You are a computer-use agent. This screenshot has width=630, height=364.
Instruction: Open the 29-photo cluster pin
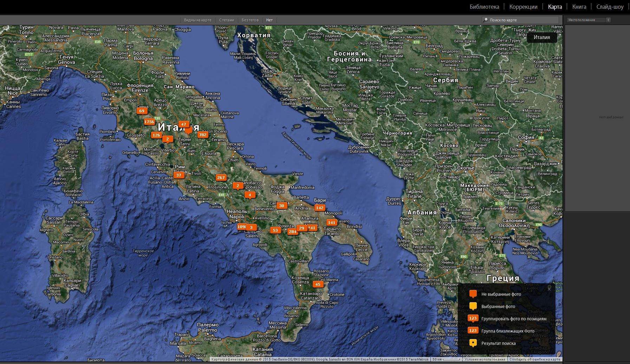(x=301, y=228)
